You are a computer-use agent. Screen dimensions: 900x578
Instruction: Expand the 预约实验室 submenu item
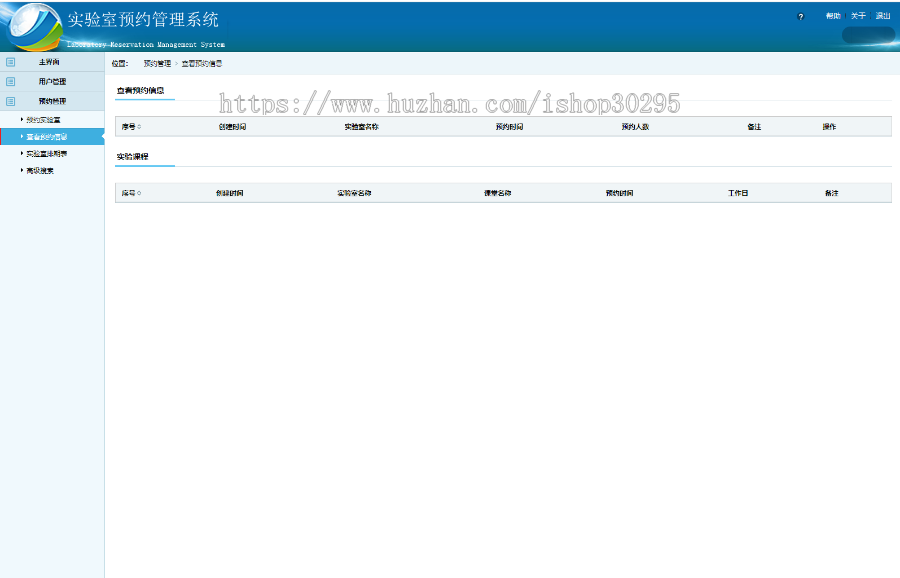click(x=45, y=119)
